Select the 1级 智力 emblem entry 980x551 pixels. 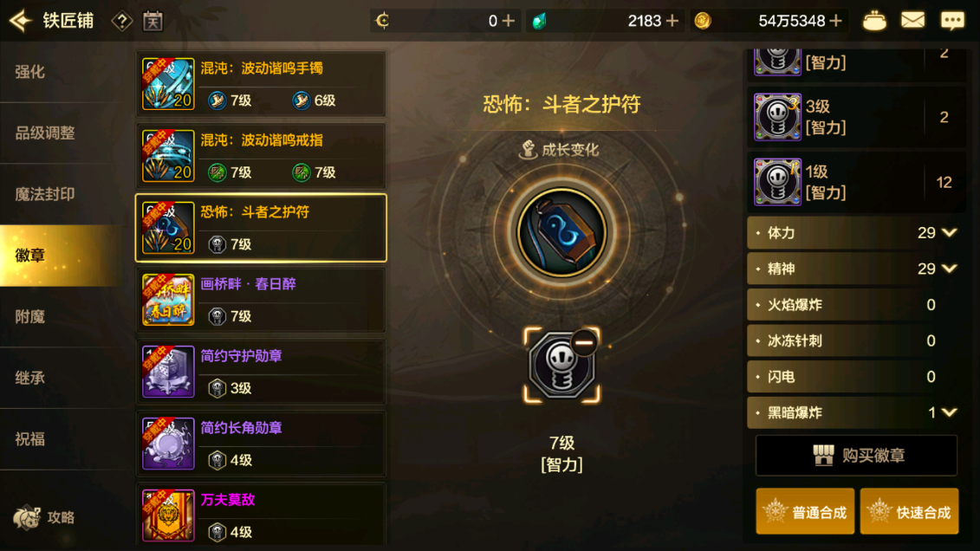coord(856,182)
